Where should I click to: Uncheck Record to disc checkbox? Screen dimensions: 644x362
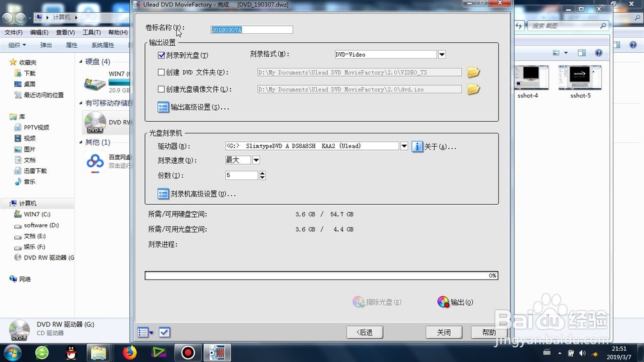(162, 55)
